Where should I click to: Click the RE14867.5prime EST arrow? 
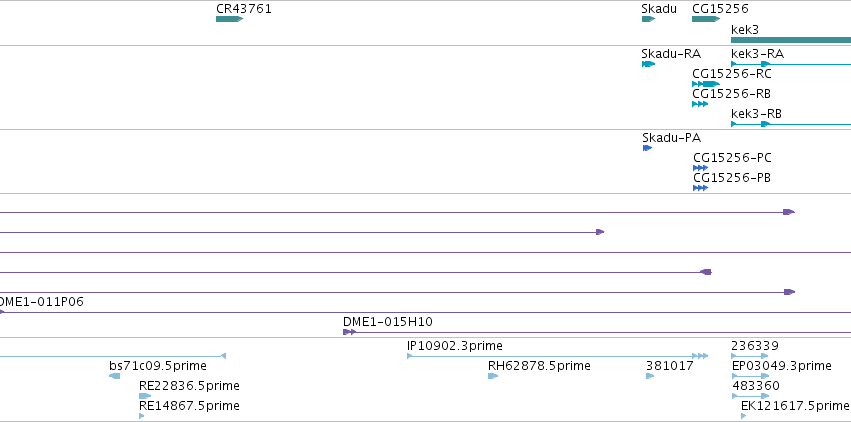pos(142,416)
